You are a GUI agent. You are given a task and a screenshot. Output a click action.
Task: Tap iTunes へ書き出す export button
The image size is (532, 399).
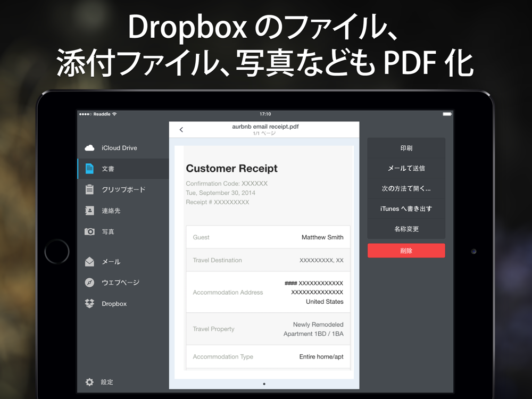click(406, 209)
